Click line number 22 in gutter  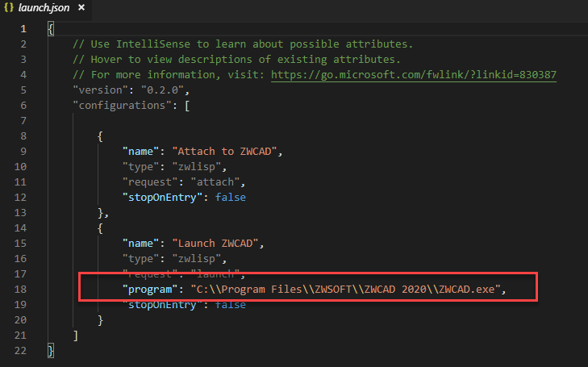(x=20, y=351)
